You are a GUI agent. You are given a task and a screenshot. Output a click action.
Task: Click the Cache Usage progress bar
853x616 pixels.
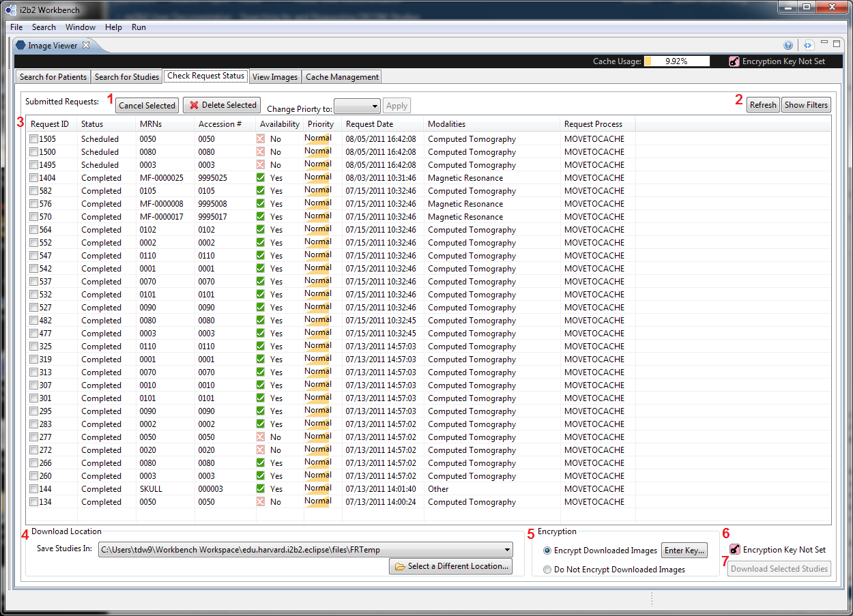676,61
